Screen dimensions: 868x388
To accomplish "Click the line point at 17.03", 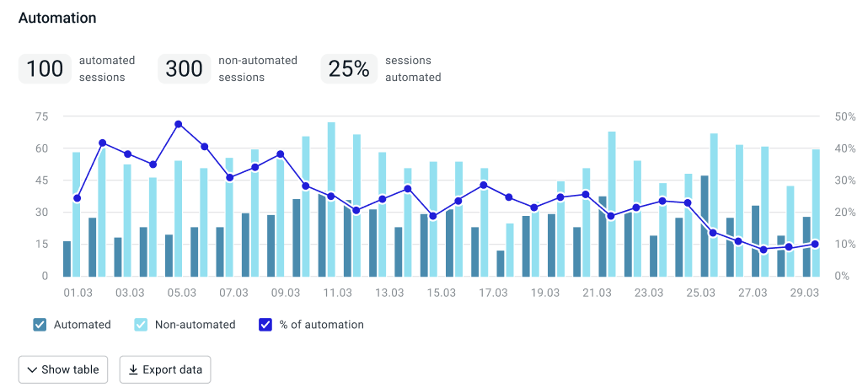I will coord(484,185).
